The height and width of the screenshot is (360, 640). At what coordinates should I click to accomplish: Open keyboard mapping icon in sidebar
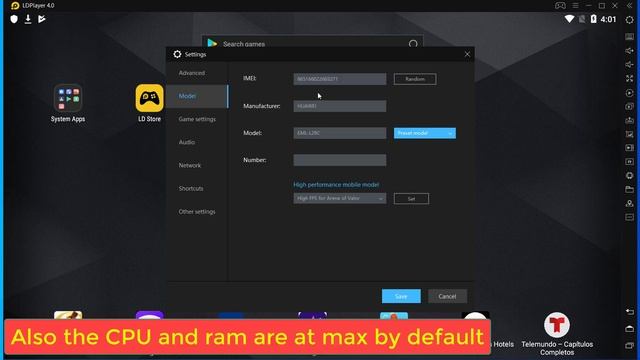tap(629, 37)
